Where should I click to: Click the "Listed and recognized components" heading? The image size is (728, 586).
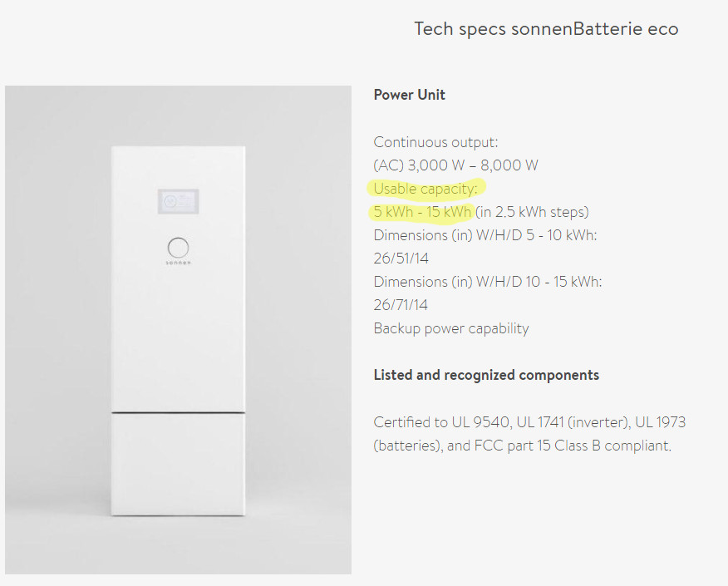pyautogui.click(x=486, y=375)
